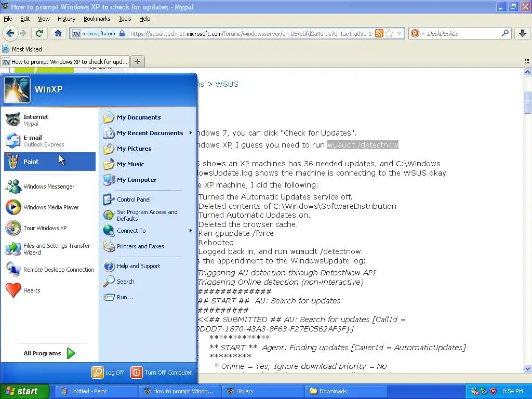532x399 pixels.
Task: Start Windows Messenger
Action: click(50, 187)
